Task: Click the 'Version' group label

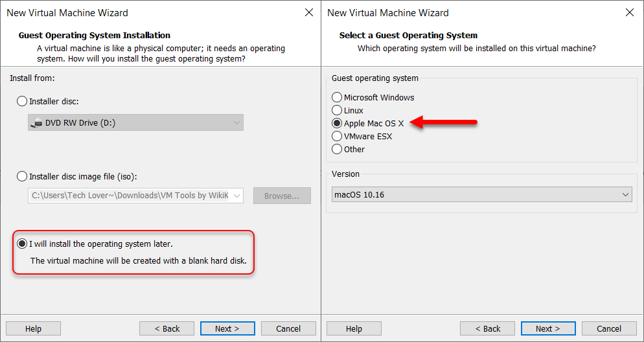Action: pyautogui.click(x=345, y=174)
